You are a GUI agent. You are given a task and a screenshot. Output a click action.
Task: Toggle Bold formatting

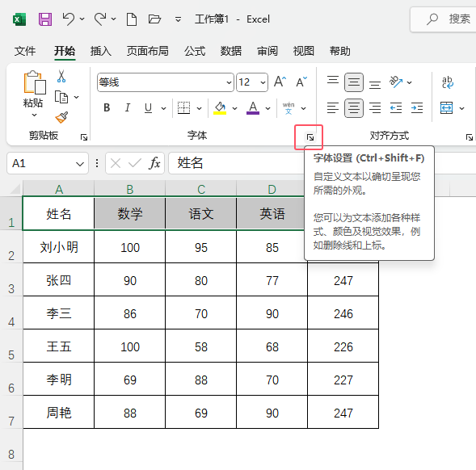tap(107, 107)
